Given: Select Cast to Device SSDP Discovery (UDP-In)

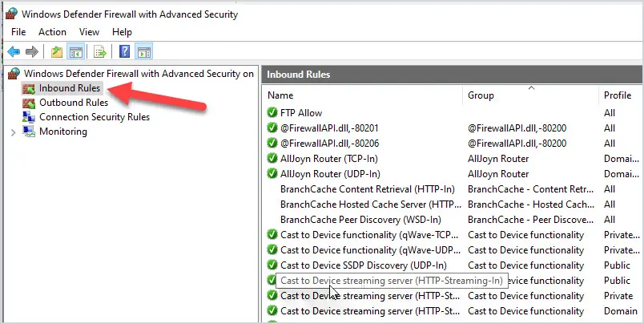Looking at the screenshot, I should coord(364,265).
